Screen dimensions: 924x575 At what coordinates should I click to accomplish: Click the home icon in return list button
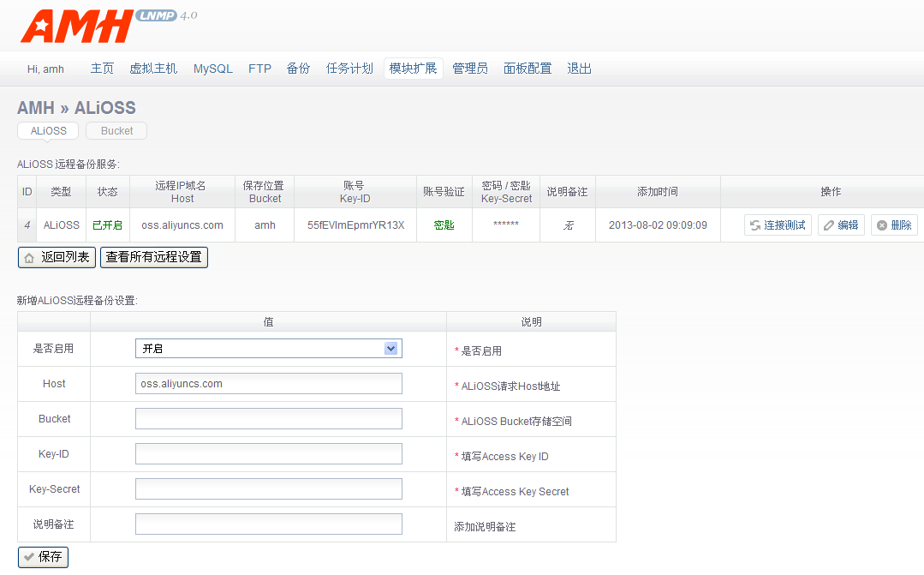(29, 258)
